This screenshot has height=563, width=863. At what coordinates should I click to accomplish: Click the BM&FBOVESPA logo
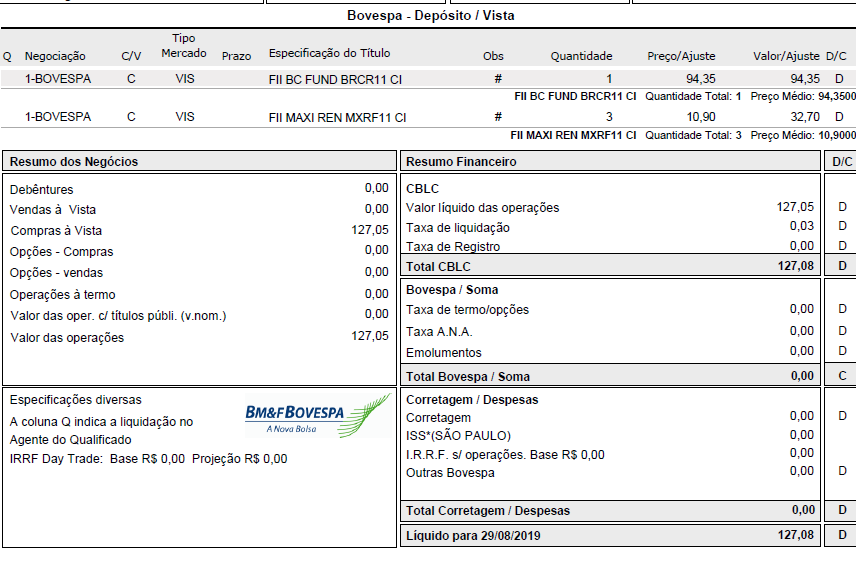coord(318,416)
